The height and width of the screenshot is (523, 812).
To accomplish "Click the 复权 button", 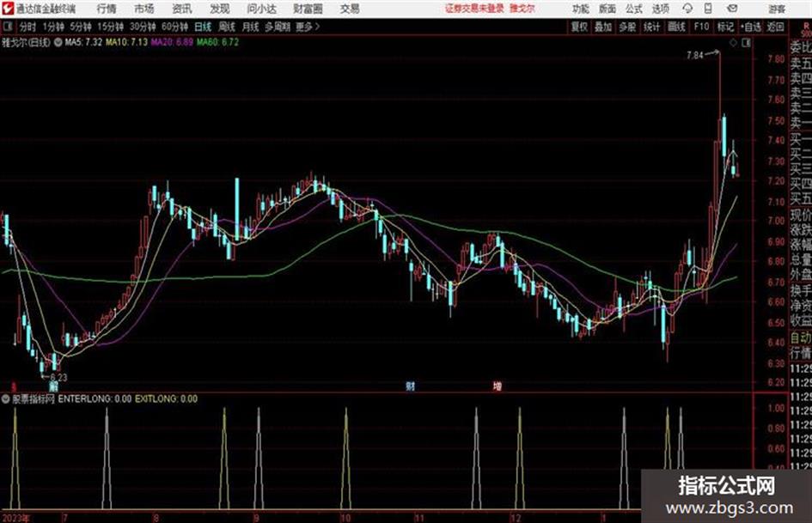I will [579, 27].
